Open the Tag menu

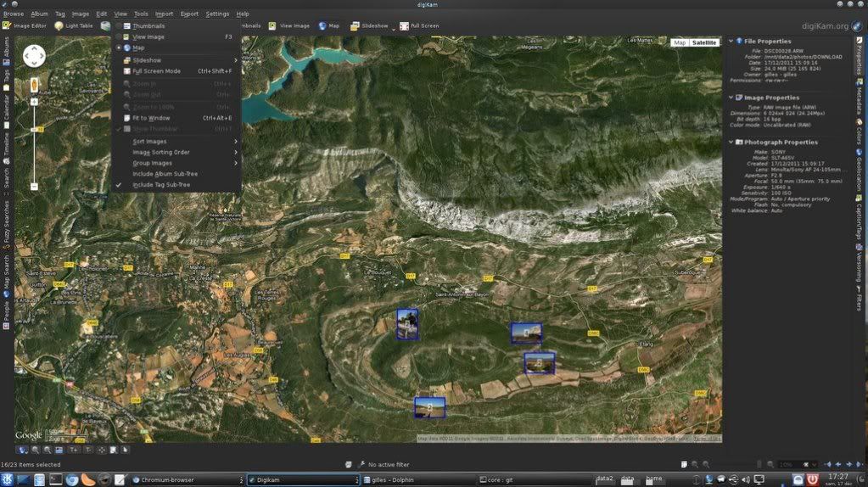59,14
